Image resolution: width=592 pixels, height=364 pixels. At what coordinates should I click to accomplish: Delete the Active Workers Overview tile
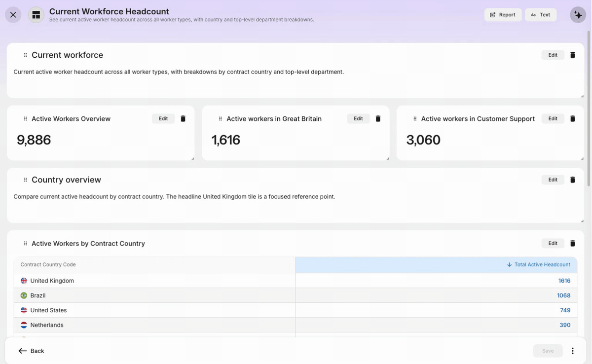click(x=183, y=119)
